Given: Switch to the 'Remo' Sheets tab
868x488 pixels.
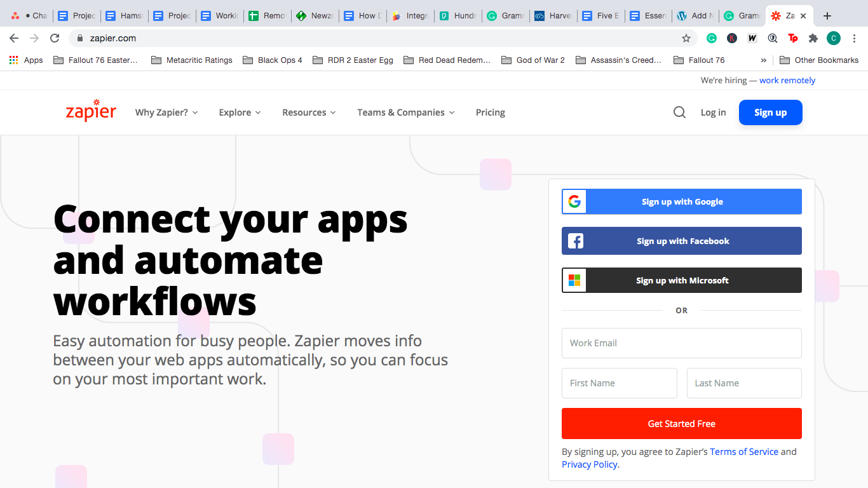Looking at the screenshot, I should tap(268, 16).
